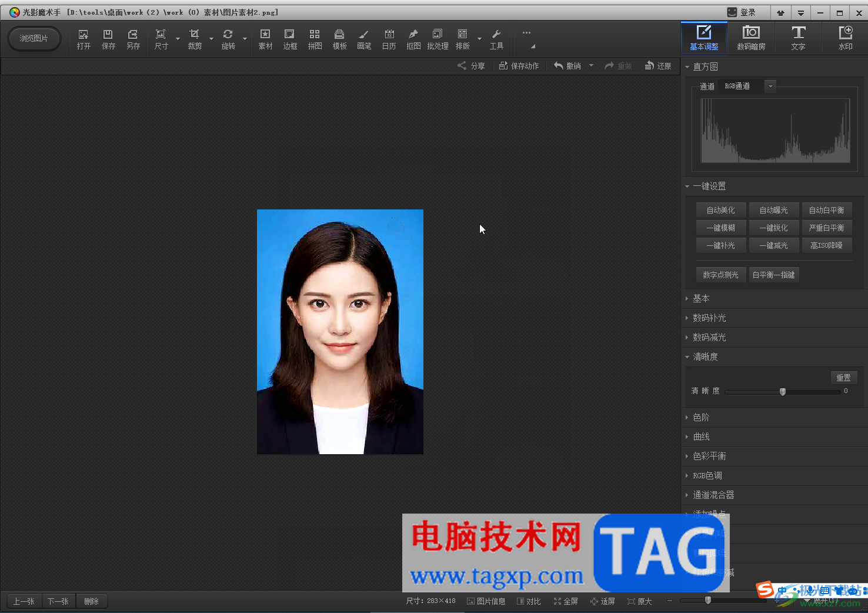Click the 一键模糊 button
The width and height of the screenshot is (868, 613).
coord(721,228)
